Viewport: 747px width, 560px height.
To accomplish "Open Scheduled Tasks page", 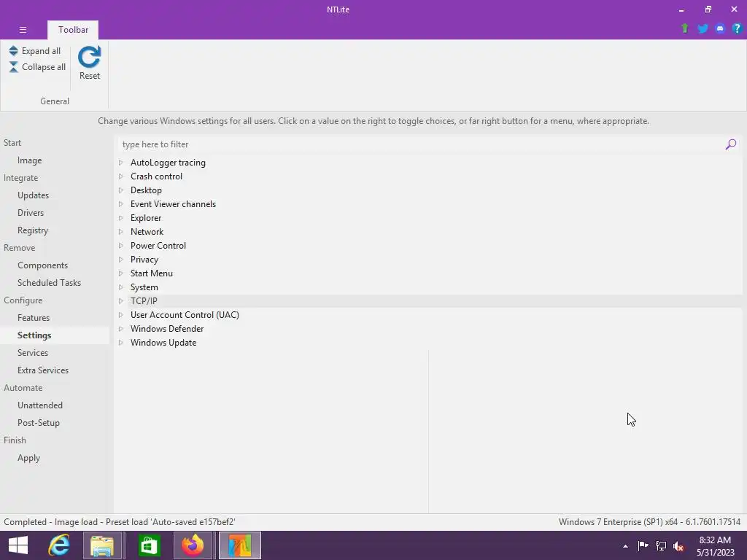I will coord(49,283).
